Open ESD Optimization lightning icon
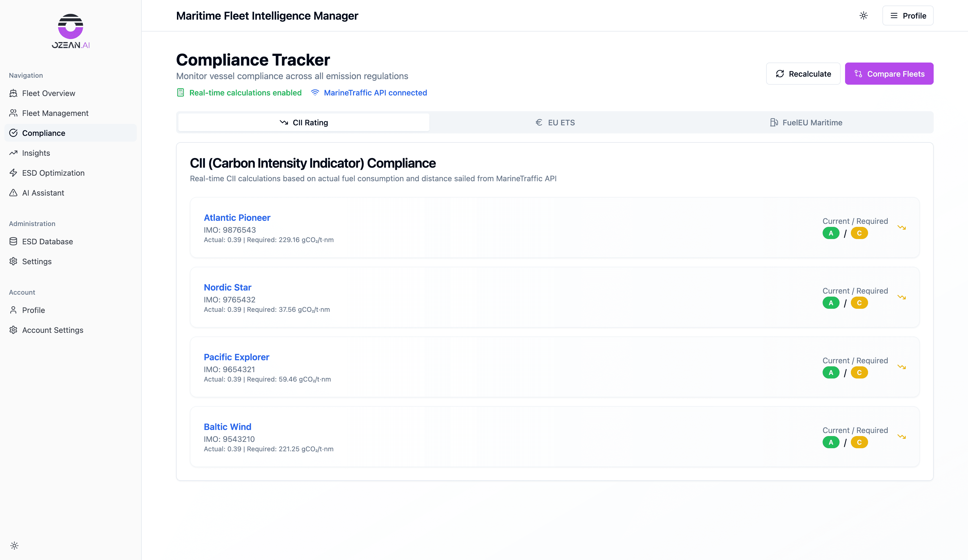This screenshot has height=560, width=968. (14, 173)
